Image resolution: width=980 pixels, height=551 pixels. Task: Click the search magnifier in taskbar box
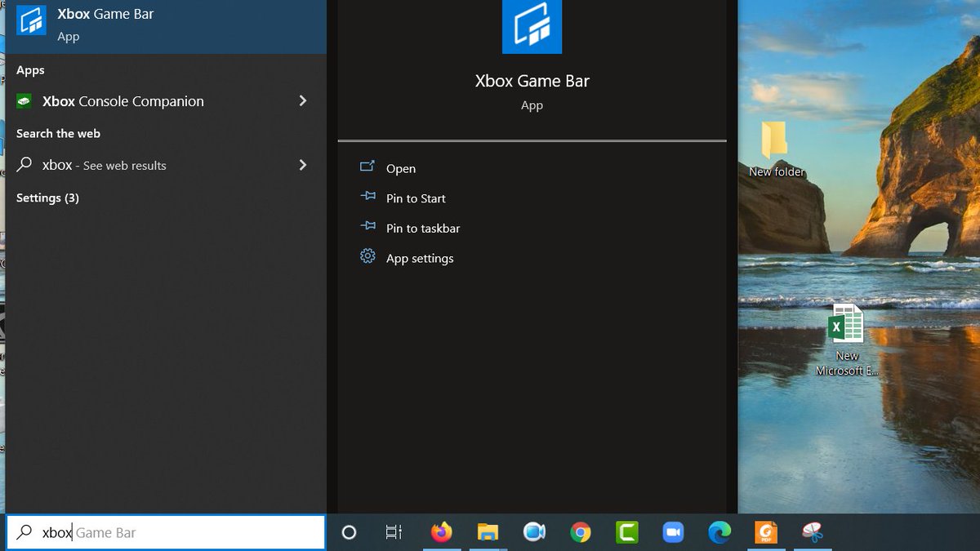(25, 532)
